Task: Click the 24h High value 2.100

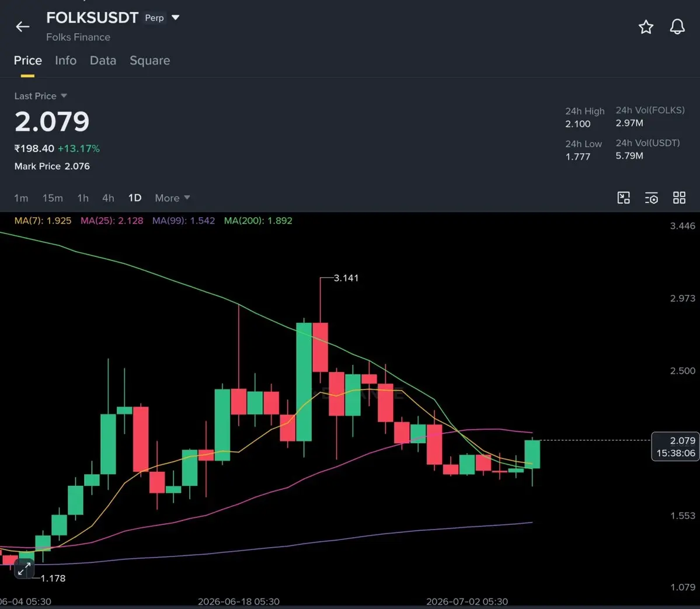Action: 577,124
